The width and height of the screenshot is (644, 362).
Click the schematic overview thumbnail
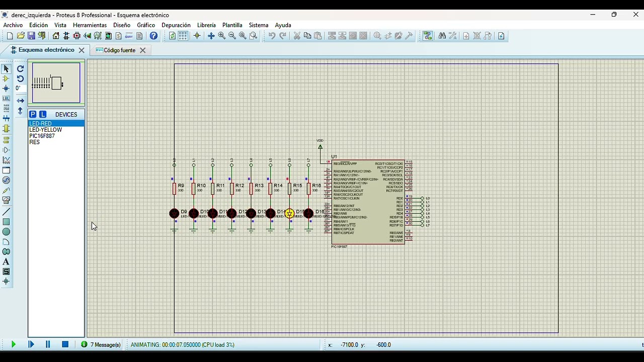[56, 83]
